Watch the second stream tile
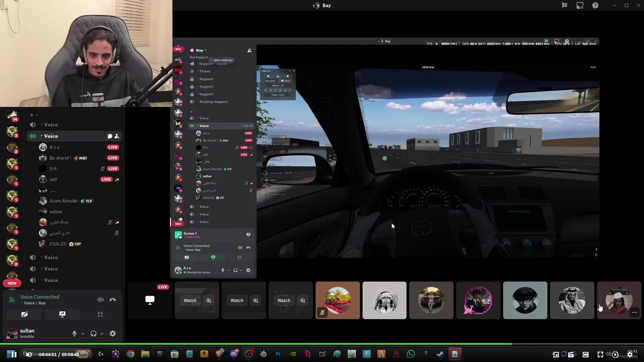Image resolution: width=644 pixels, height=362 pixels. [x=237, y=301]
